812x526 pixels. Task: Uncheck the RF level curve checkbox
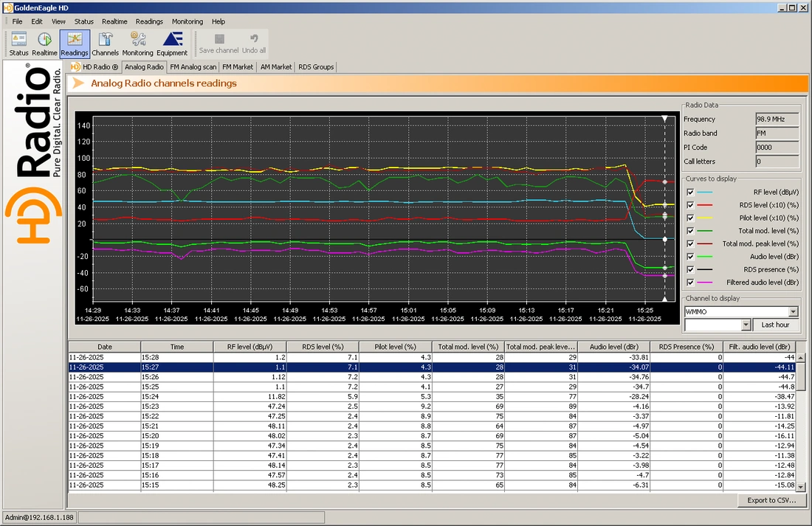click(690, 192)
